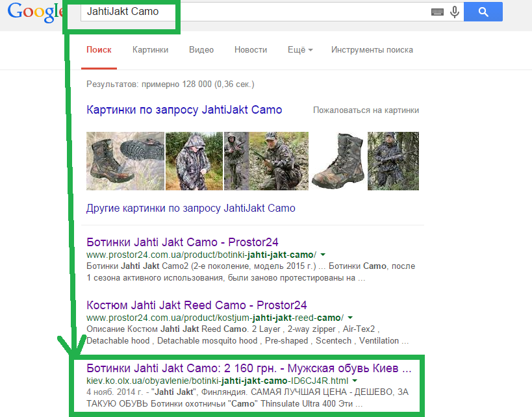Expand arrow next to kostjum-jahti-jakt-reed-camo URL
Image resolution: width=532 pixels, height=417 pixels.
click(x=349, y=318)
